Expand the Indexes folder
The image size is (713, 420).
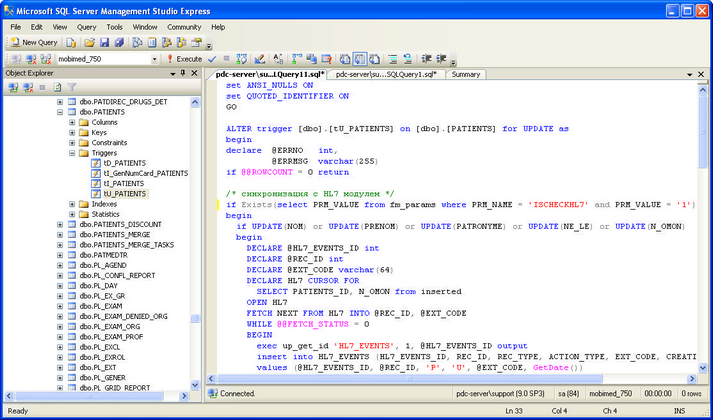(72, 204)
